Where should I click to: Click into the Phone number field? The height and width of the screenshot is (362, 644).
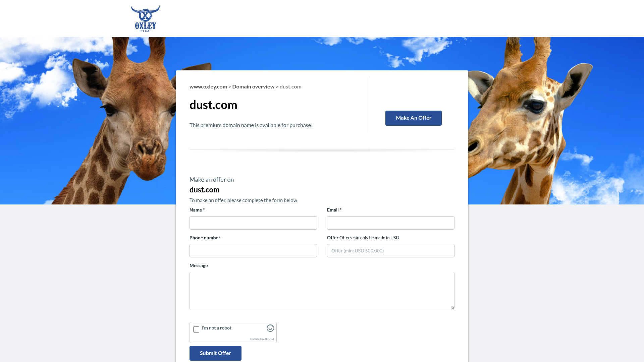click(253, 251)
